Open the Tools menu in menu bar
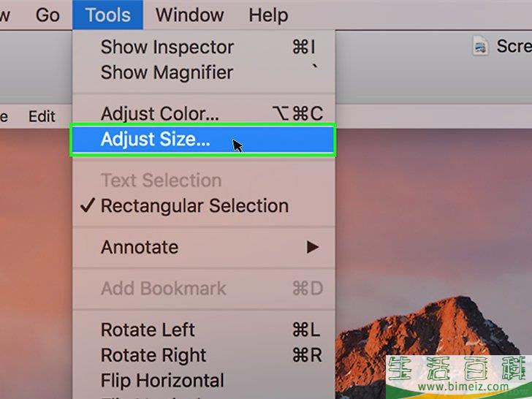 coord(107,15)
